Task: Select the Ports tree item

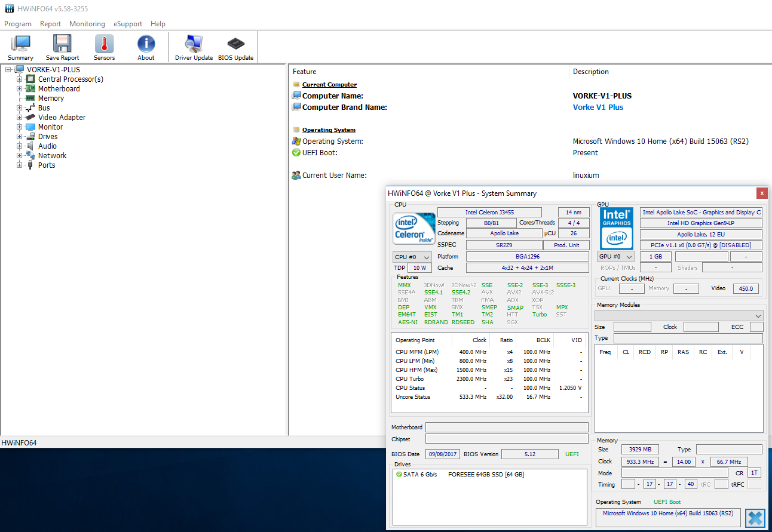Action: coord(47,165)
